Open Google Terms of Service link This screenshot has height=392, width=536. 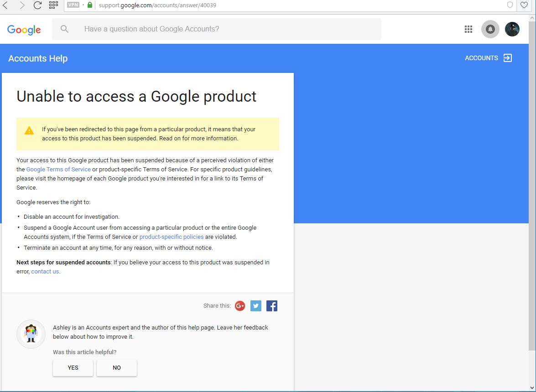tap(58, 170)
